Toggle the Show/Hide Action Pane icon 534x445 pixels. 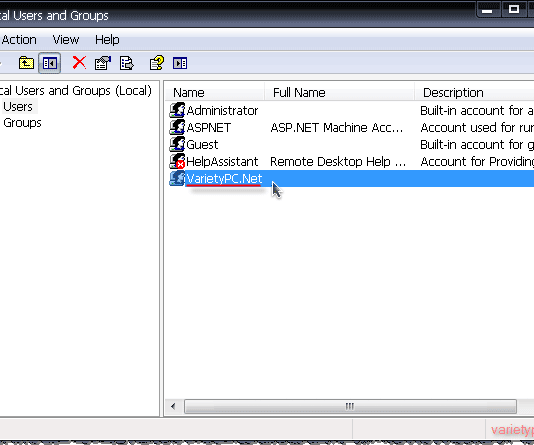point(180,63)
